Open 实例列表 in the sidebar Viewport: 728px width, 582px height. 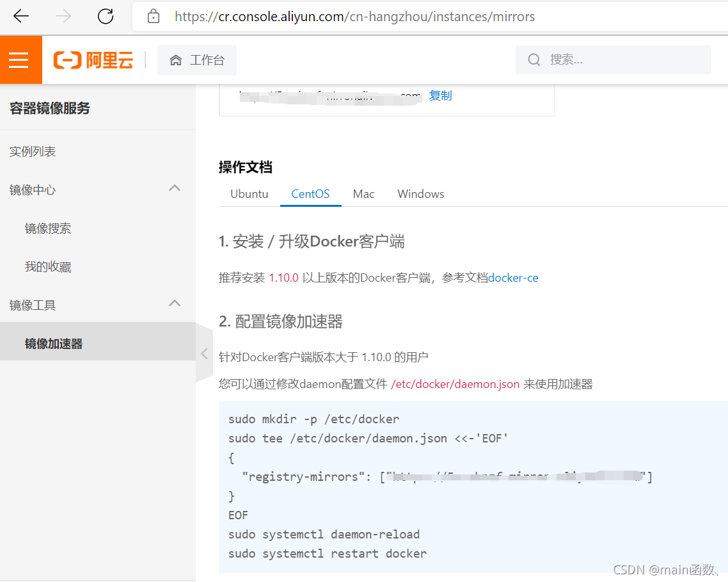[33, 152]
